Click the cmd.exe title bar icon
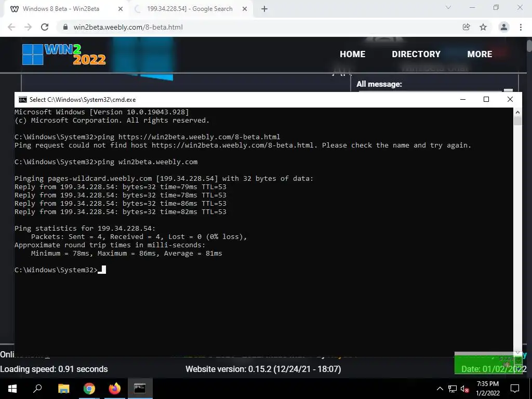Image resolution: width=532 pixels, height=399 pixels. [x=23, y=99]
